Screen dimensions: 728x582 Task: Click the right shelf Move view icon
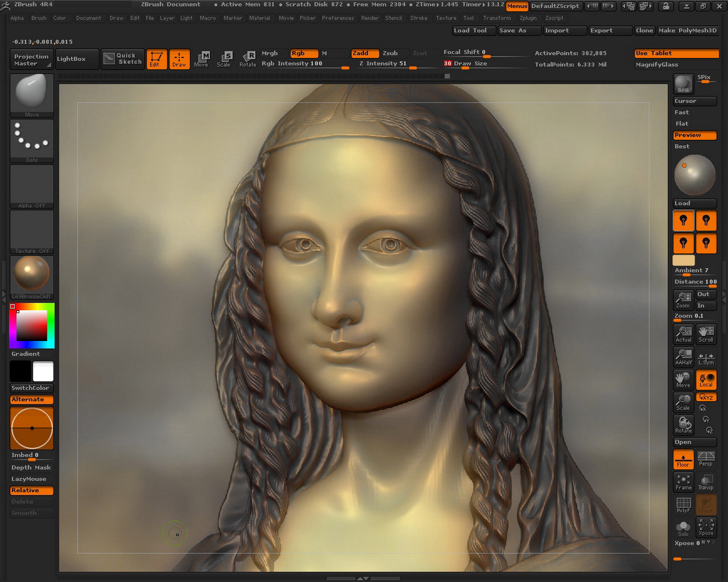click(x=684, y=380)
